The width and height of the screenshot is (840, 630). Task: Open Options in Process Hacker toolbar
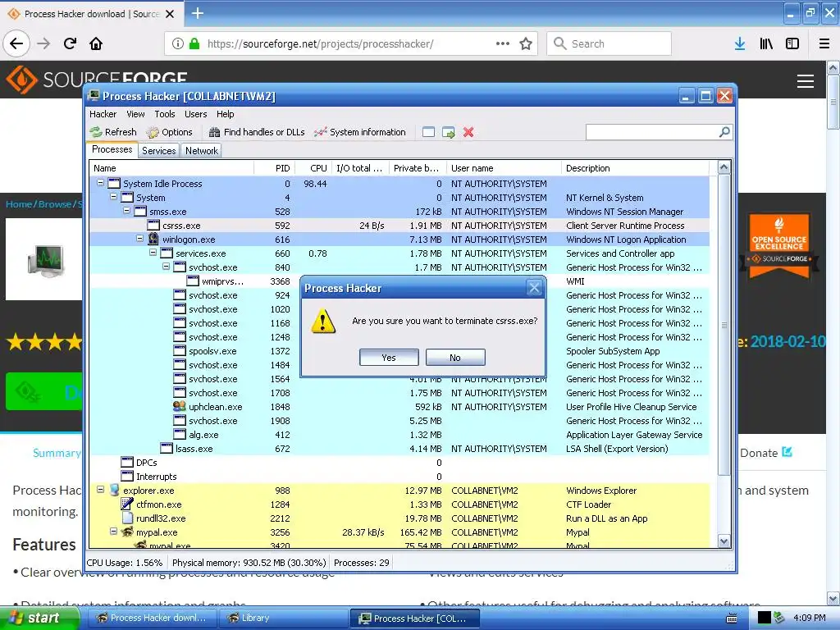coord(169,132)
